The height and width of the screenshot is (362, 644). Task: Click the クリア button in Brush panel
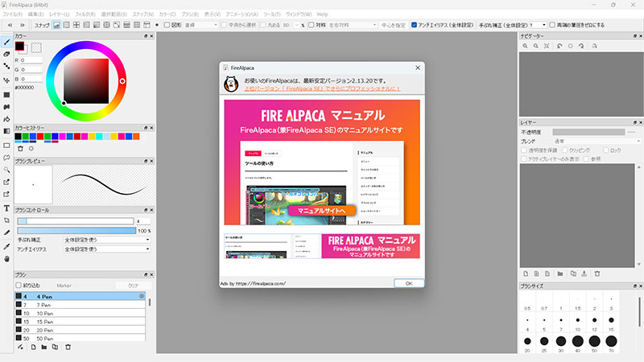(133, 286)
